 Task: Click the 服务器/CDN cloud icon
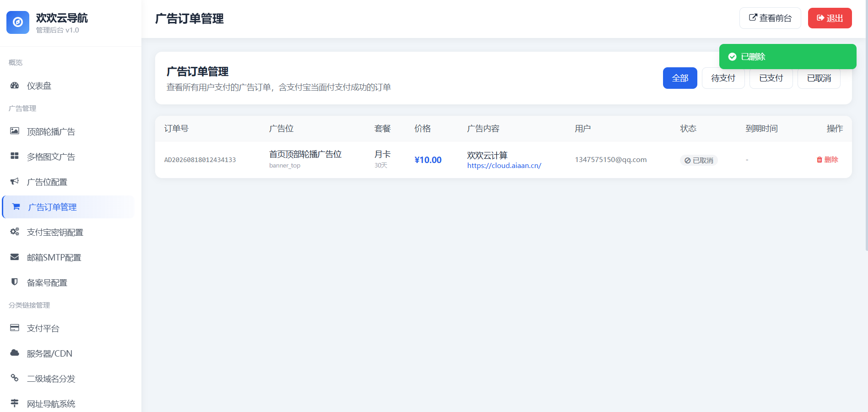[15, 353]
